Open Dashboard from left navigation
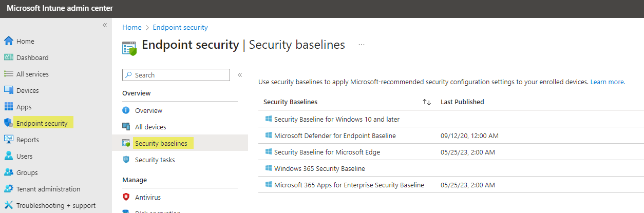 click(x=32, y=57)
